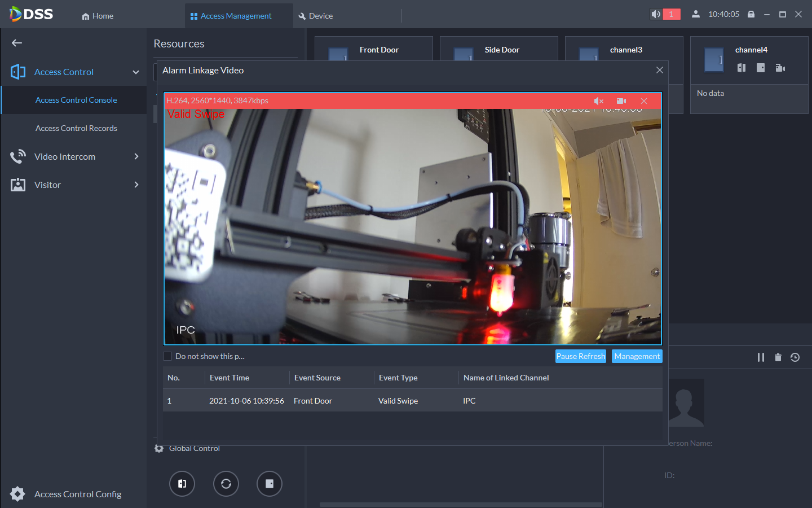Switch to the Device tab

click(x=316, y=16)
